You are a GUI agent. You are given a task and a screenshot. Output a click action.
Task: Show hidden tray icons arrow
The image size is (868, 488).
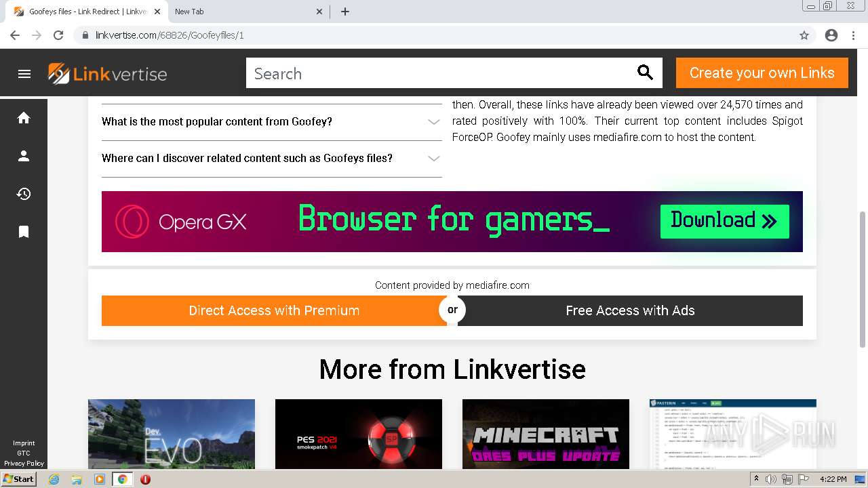[x=756, y=479]
